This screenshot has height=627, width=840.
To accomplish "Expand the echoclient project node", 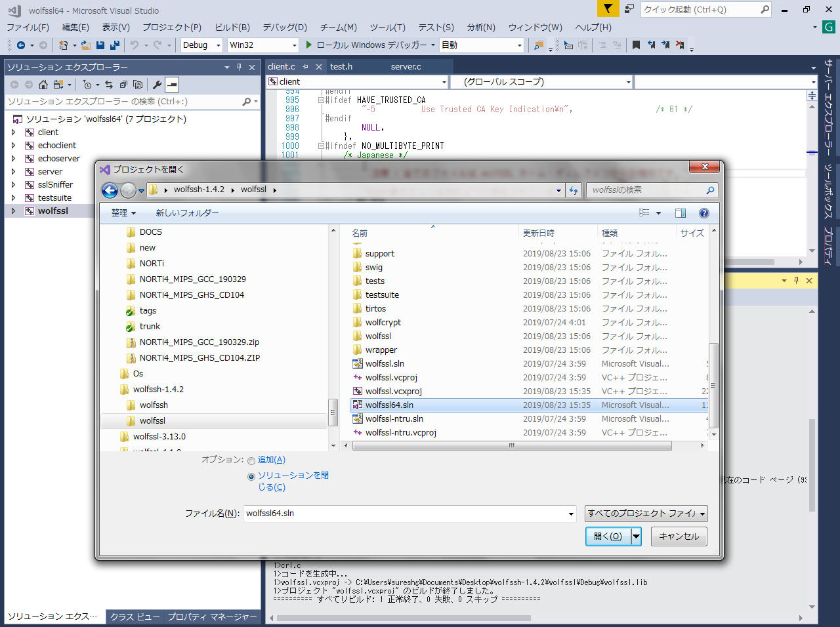I will coord(13,146).
